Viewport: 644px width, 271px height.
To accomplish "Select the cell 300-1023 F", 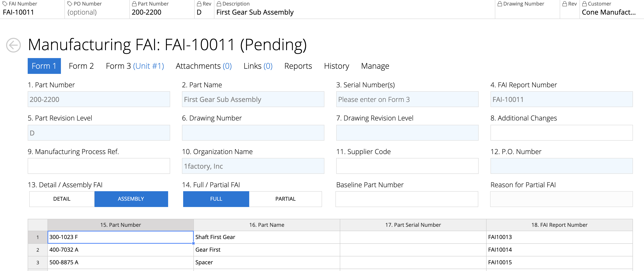I will (x=120, y=237).
